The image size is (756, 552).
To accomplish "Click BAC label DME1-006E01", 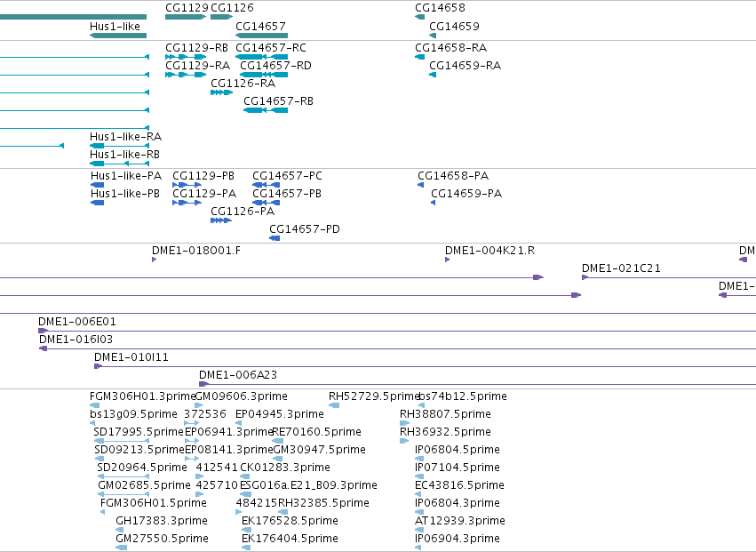I will tap(77, 323).
